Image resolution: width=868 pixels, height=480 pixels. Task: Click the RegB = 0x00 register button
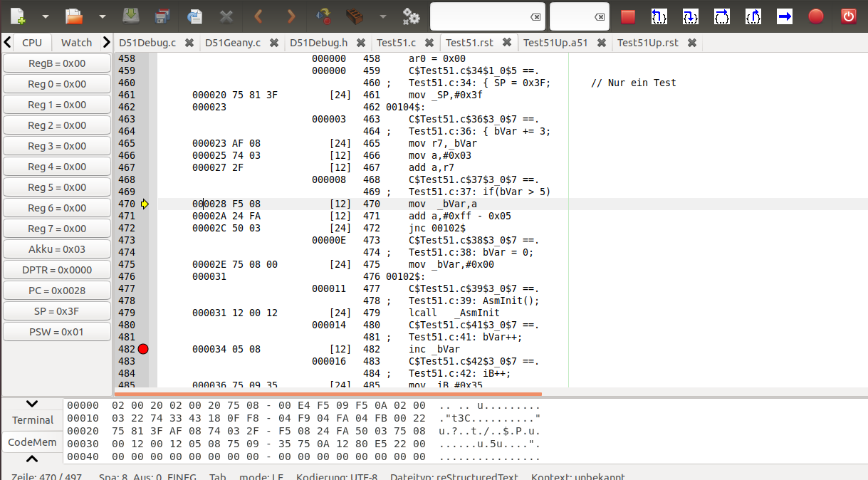57,63
